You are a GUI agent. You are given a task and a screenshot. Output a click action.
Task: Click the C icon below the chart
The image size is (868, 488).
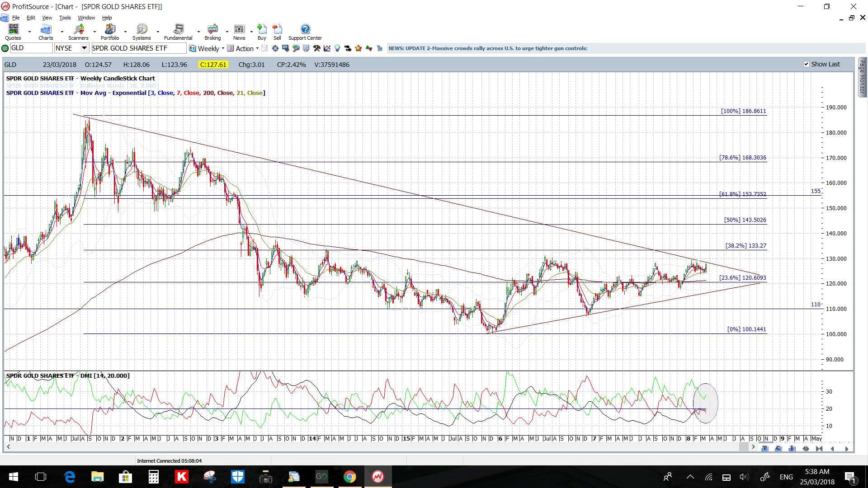coord(778,449)
